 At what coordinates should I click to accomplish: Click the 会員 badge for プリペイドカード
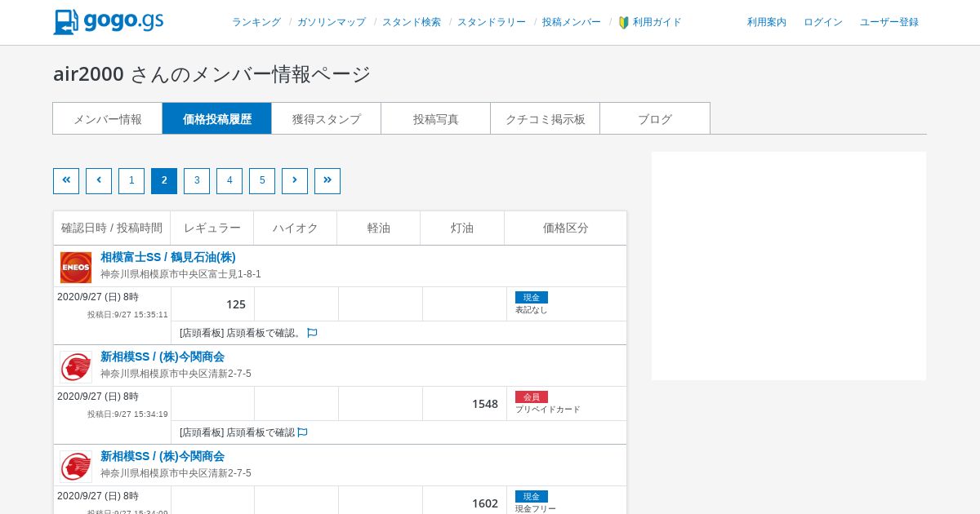[x=532, y=397]
